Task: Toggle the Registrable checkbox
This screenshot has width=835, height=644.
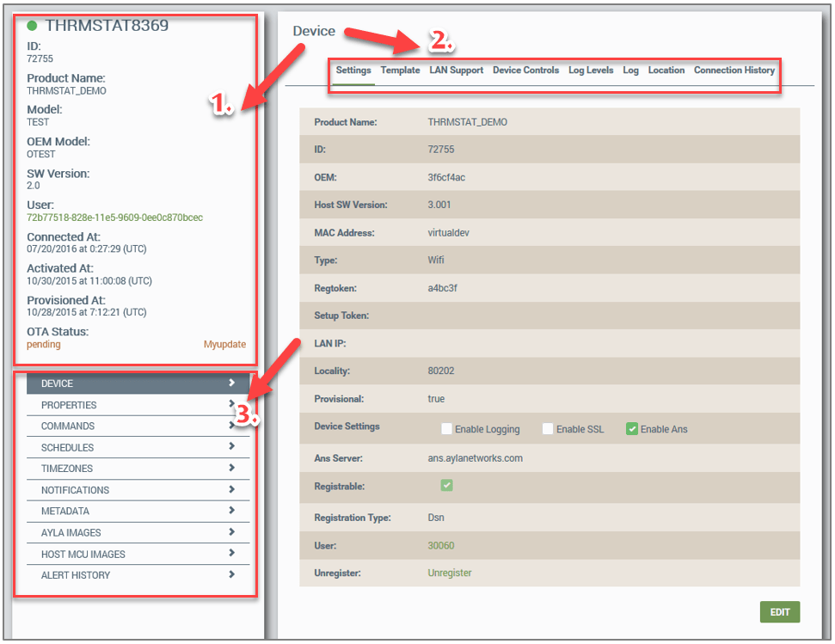Action: point(446,485)
